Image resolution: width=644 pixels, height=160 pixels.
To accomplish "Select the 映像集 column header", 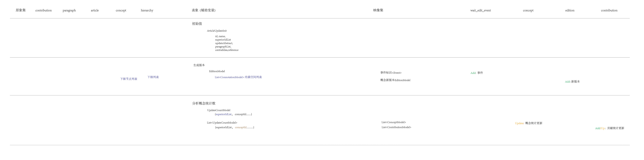I will (x=378, y=10).
